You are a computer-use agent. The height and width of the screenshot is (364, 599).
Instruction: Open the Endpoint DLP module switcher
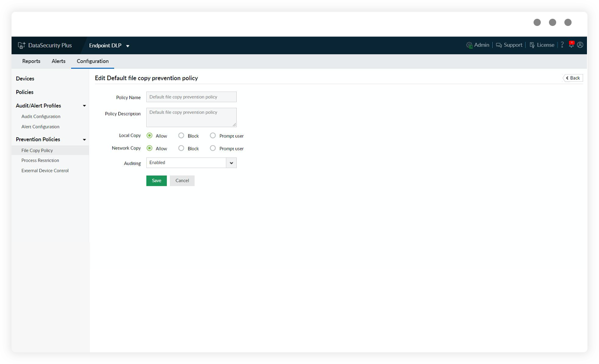pos(127,45)
